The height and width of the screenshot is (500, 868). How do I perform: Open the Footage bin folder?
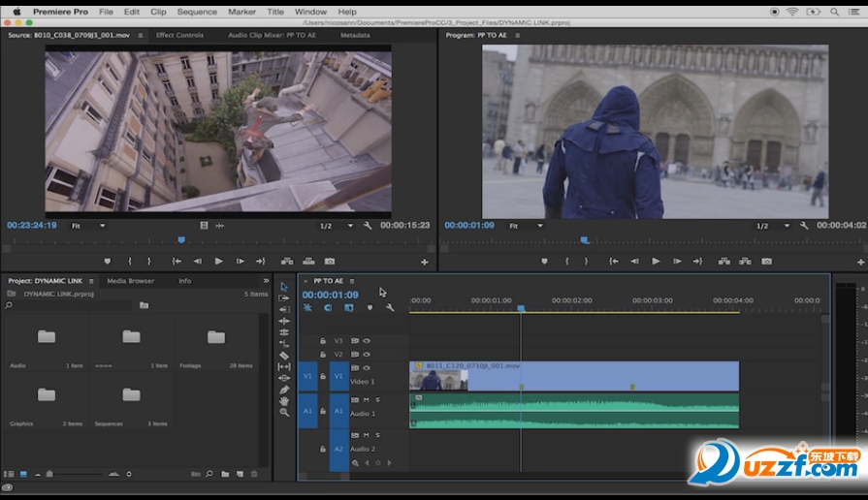tap(216, 337)
